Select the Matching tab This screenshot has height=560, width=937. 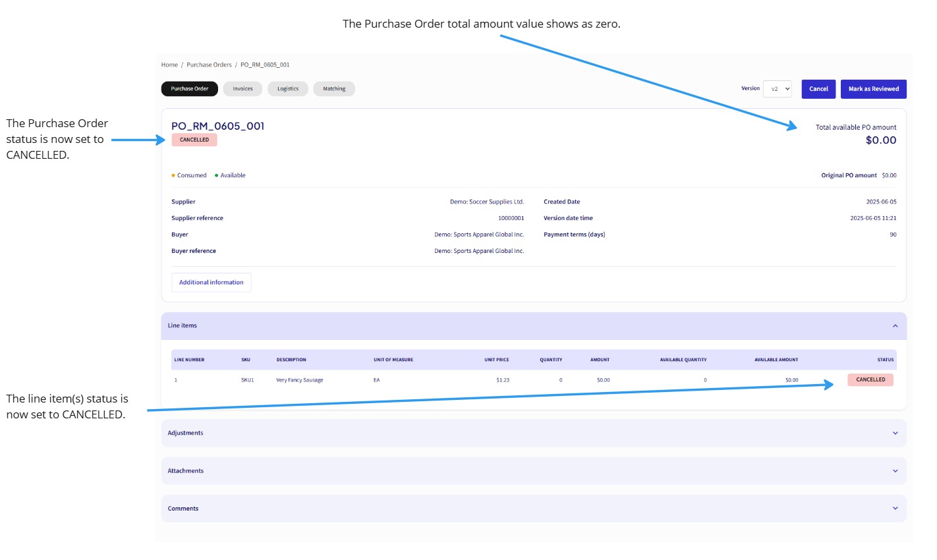[333, 88]
